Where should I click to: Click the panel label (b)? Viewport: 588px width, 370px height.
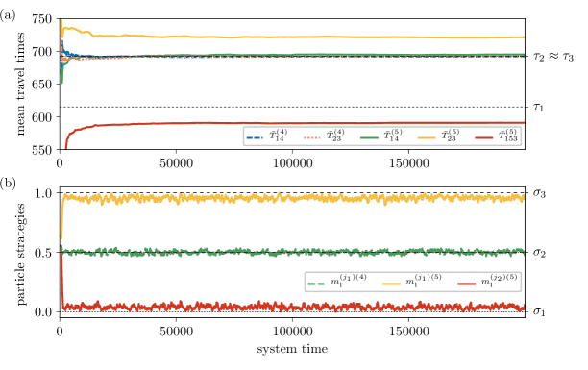[x=8, y=184]
